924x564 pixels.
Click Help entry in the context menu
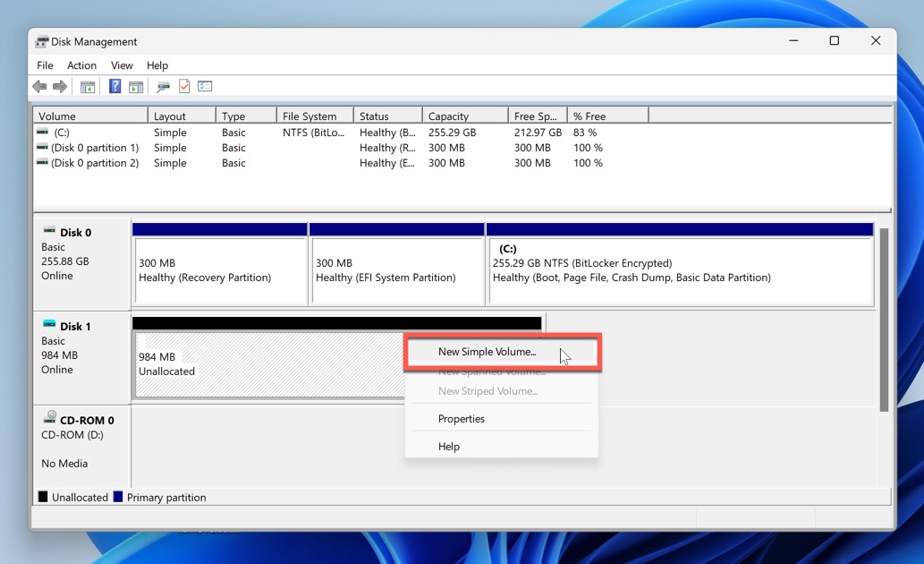[x=449, y=446]
